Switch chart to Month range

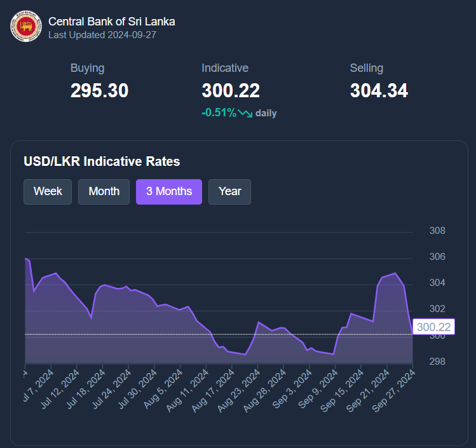(104, 192)
